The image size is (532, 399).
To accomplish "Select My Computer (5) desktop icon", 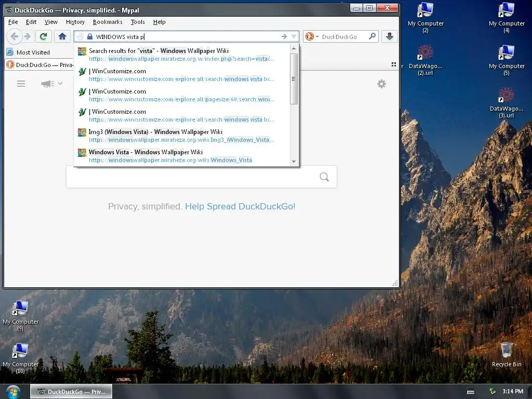I will (x=506, y=60).
